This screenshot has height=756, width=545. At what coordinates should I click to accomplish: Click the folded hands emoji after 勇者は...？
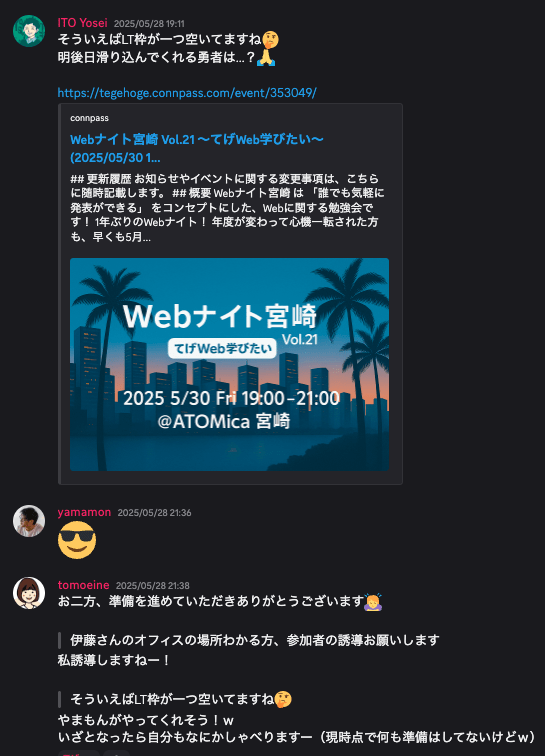(266, 57)
